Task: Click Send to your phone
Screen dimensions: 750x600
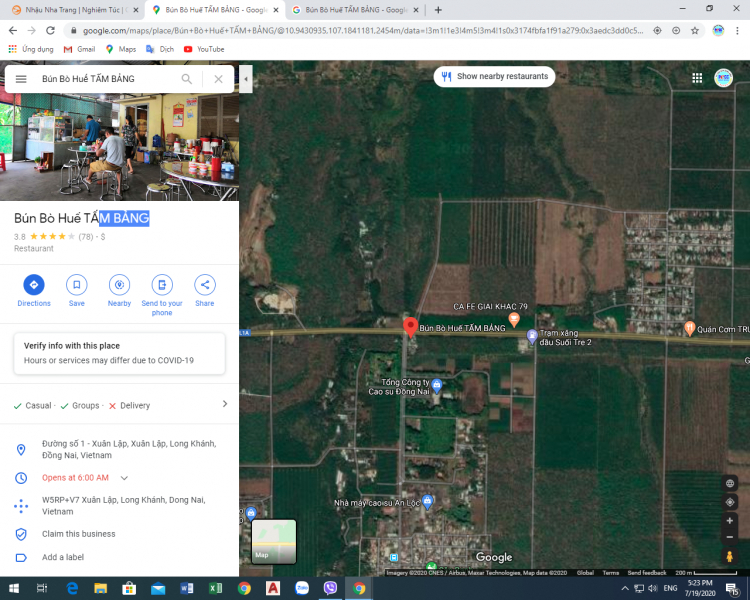Action: pos(162,296)
